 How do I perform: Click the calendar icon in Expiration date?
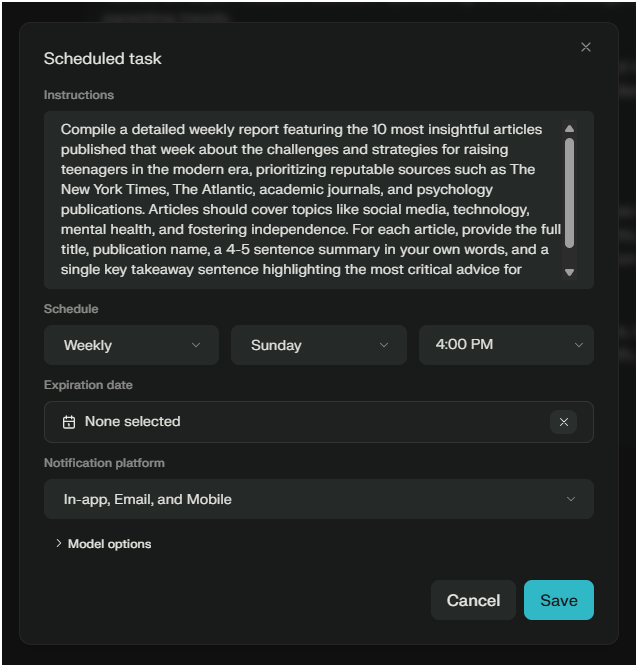(x=69, y=422)
